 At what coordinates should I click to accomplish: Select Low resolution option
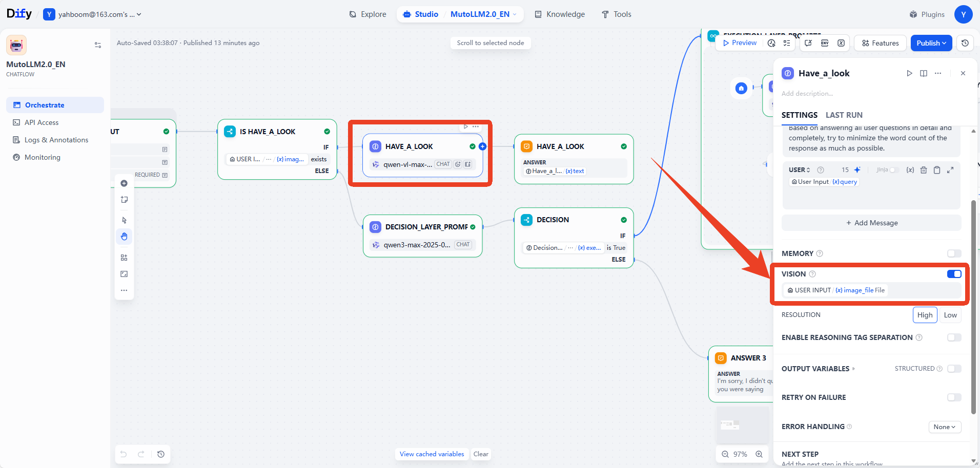coord(950,315)
